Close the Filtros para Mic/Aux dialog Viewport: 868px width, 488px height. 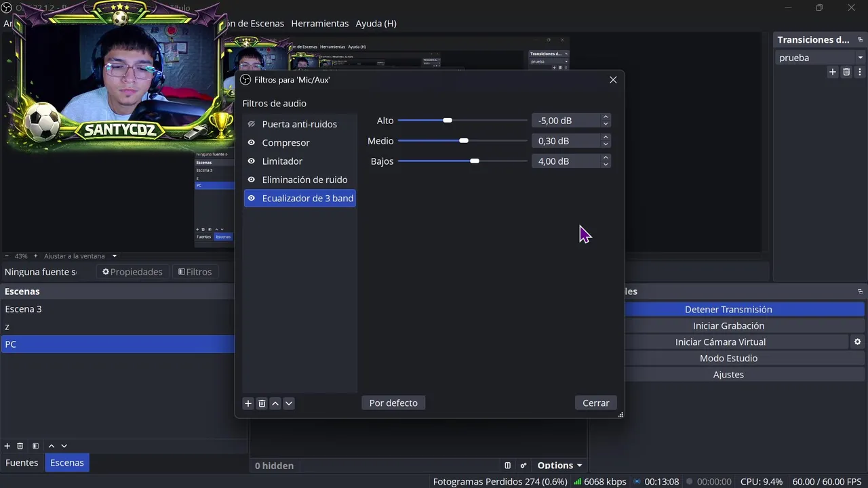(613, 80)
